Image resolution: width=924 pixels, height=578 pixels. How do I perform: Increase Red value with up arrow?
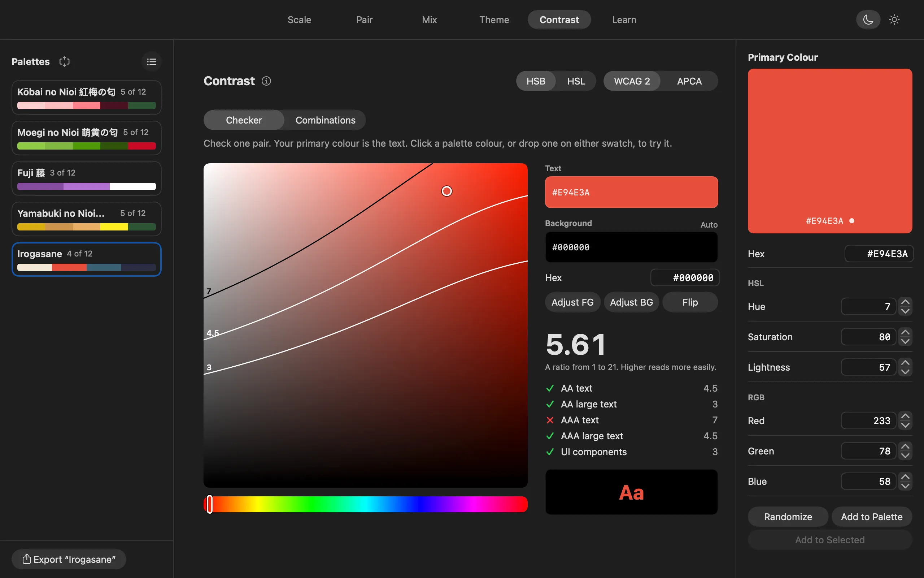pyautogui.click(x=905, y=416)
